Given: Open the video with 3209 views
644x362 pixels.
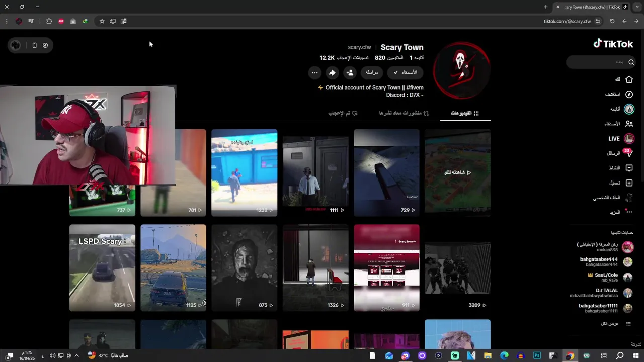Looking at the screenshot, I should tap(457, 268).
